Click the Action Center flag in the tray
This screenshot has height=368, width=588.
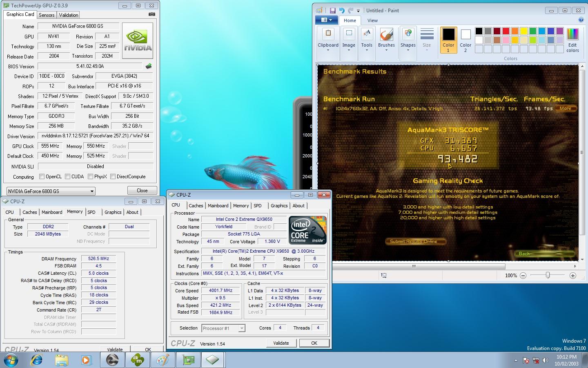click(x=526, y=361)
